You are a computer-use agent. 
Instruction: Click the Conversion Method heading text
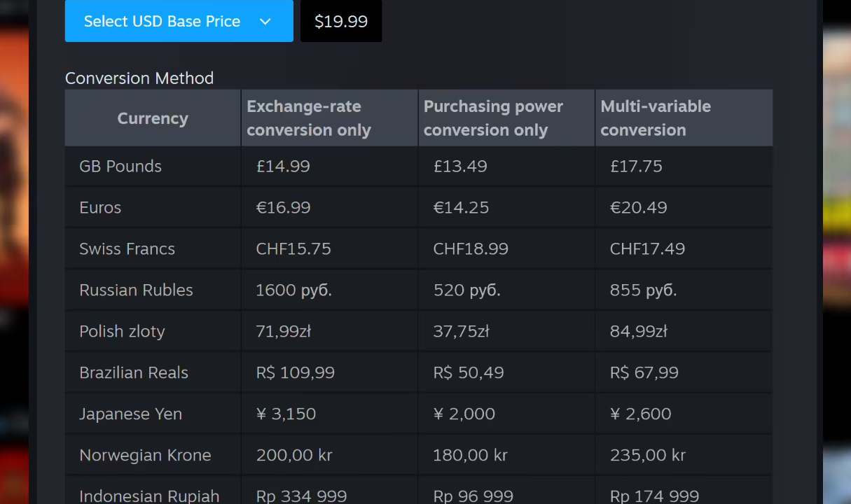[139, 78]
